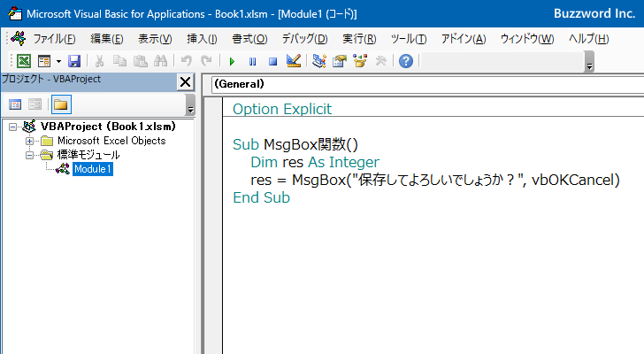Image resolution: width=644 pixels, height=354 pixels.
Task: Select the 標準モジュール folder label
Action: 88,155
